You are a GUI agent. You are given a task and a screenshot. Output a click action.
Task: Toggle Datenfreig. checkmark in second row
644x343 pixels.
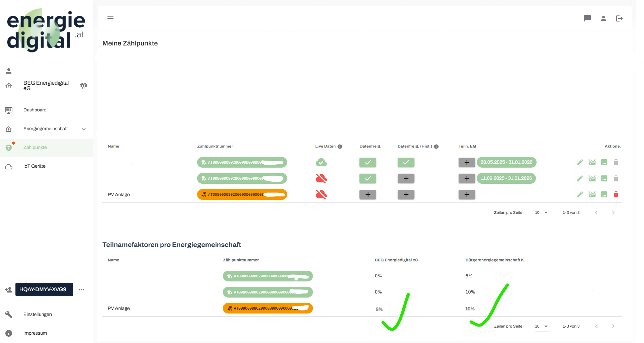(x=368, y=178)
